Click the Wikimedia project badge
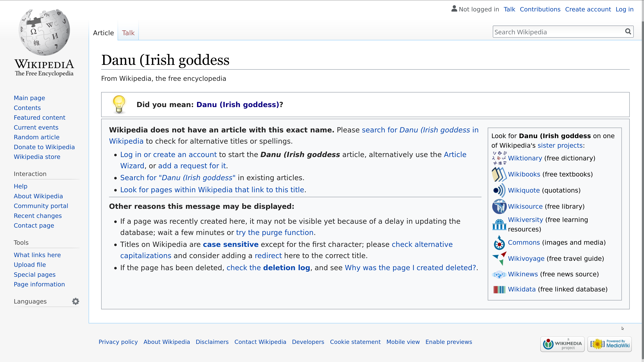 pos(562,344)
